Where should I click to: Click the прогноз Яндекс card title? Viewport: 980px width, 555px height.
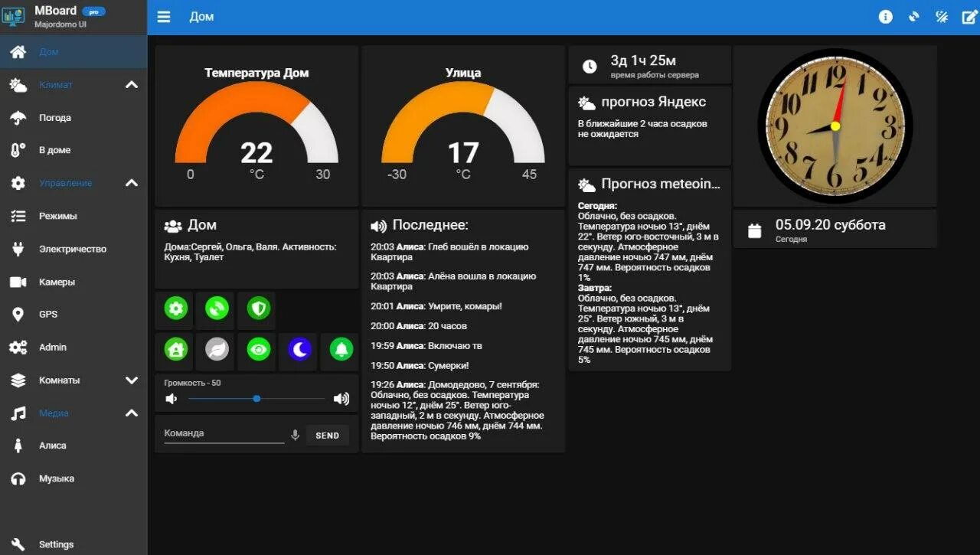tap(654, 102)
